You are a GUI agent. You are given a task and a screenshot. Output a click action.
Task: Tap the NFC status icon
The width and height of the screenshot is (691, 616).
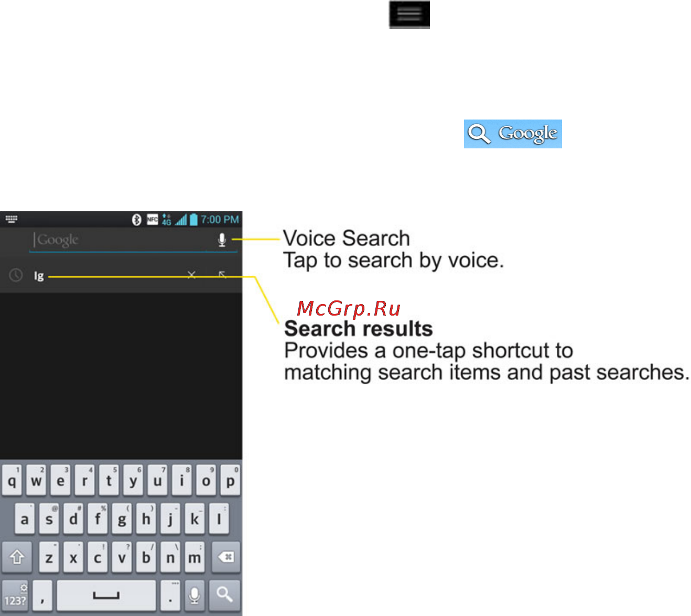153,219
